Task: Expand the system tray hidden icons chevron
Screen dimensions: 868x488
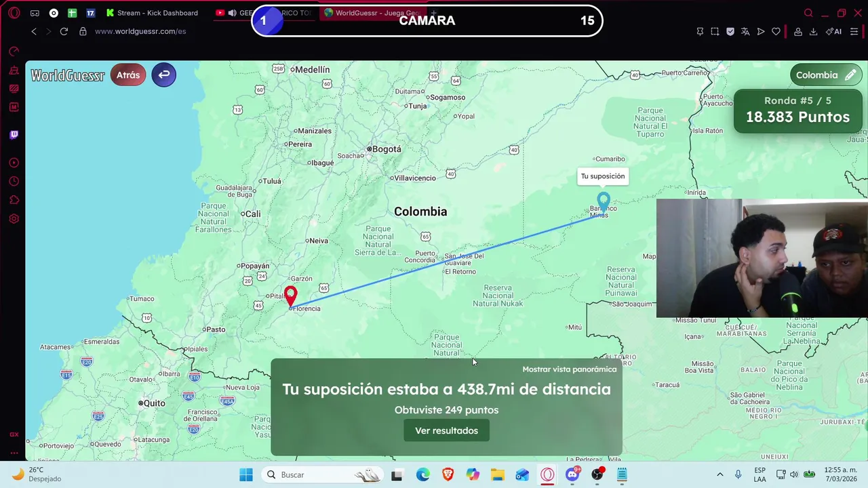Action: click(720, 474)
